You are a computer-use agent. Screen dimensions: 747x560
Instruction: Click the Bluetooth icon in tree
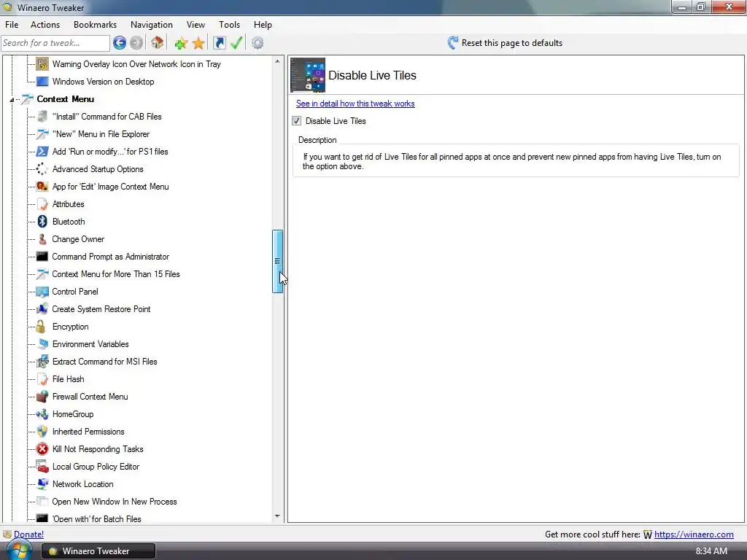point(42,222)
